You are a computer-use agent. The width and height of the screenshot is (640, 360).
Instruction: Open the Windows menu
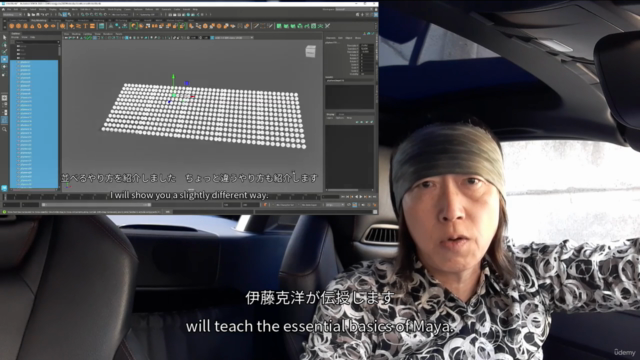click(x=64, y=9)
